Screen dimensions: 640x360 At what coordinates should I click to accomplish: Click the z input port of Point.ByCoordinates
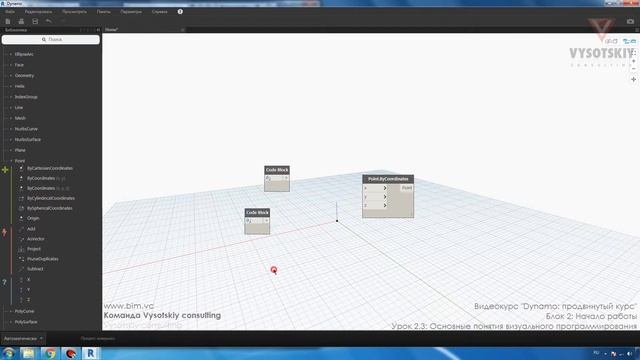[375, 205]
